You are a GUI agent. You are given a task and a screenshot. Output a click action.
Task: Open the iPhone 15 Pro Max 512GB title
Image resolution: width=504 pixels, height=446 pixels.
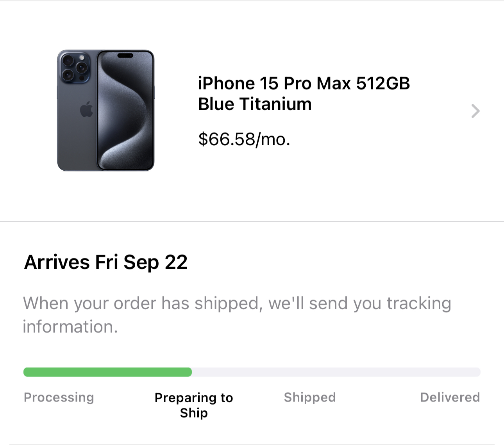(304, 83)
